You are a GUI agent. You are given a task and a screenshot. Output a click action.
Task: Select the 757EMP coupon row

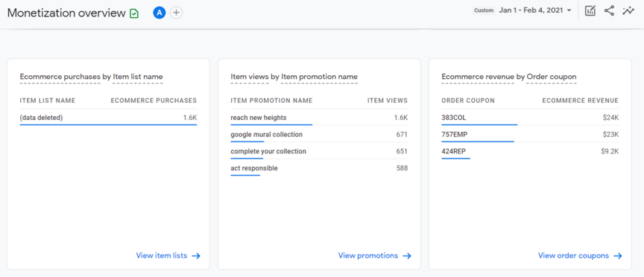coord(530,135)
